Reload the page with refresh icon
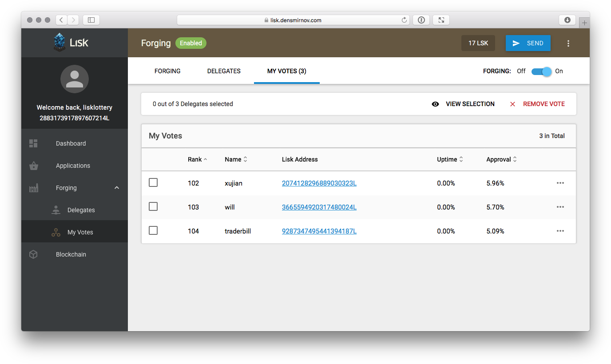Screen dimensions: 611x364 (x=404, y=20)
